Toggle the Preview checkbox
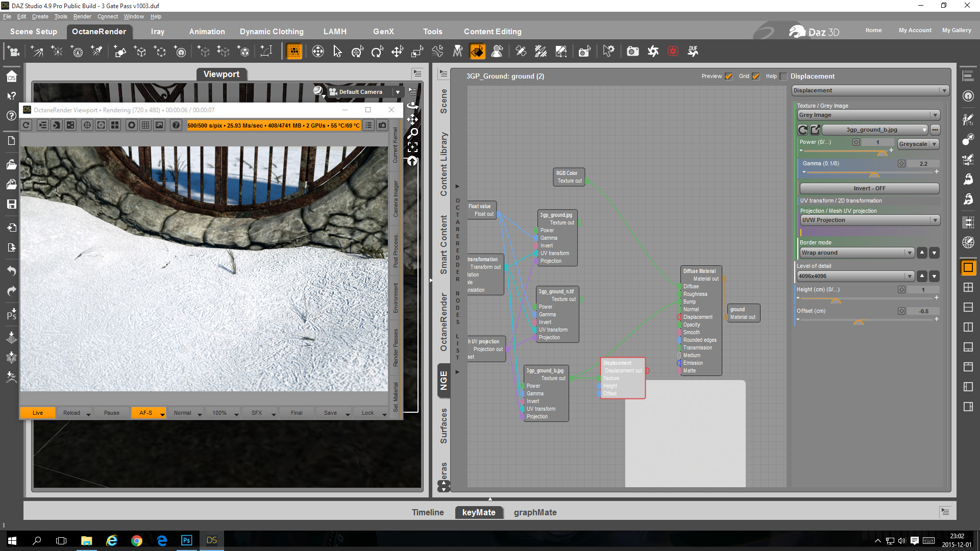The width and height of the screenshot is (980, 551). point(729,77)
